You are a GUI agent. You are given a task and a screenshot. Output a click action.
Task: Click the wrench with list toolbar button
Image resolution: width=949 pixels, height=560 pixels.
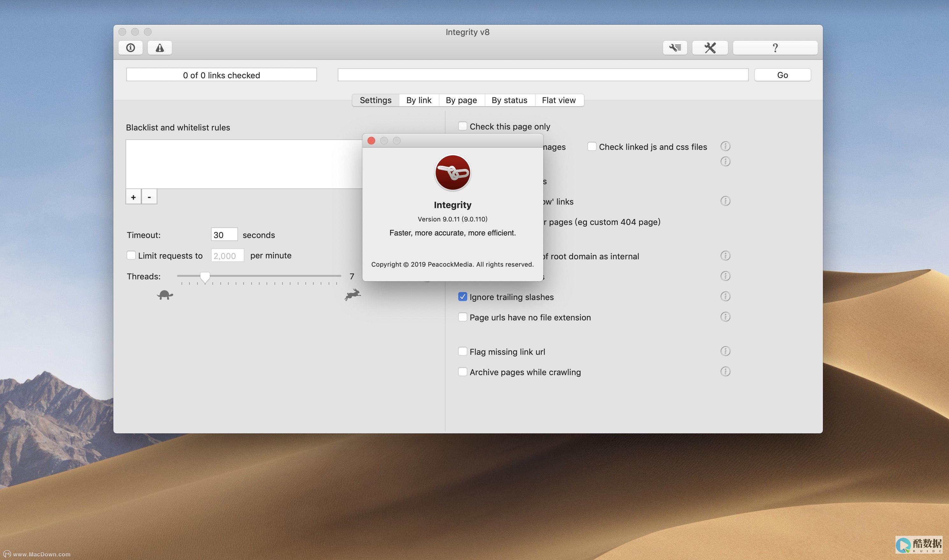click(675, 48)
